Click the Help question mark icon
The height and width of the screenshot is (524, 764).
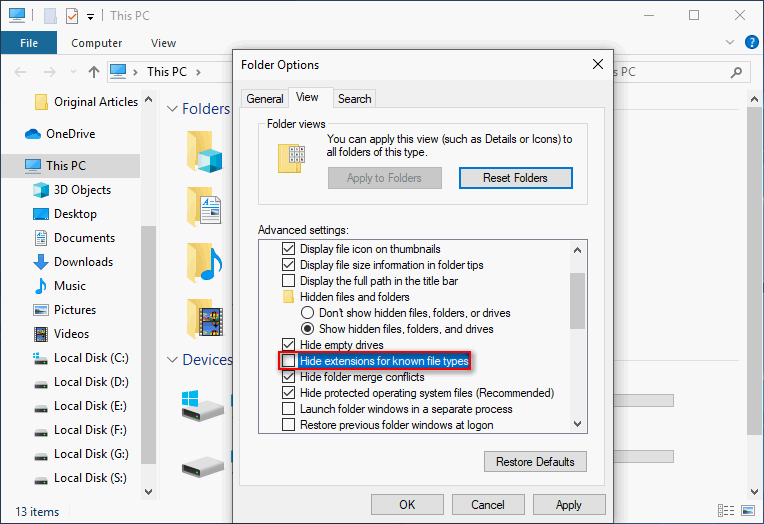(x=751, y=42)
